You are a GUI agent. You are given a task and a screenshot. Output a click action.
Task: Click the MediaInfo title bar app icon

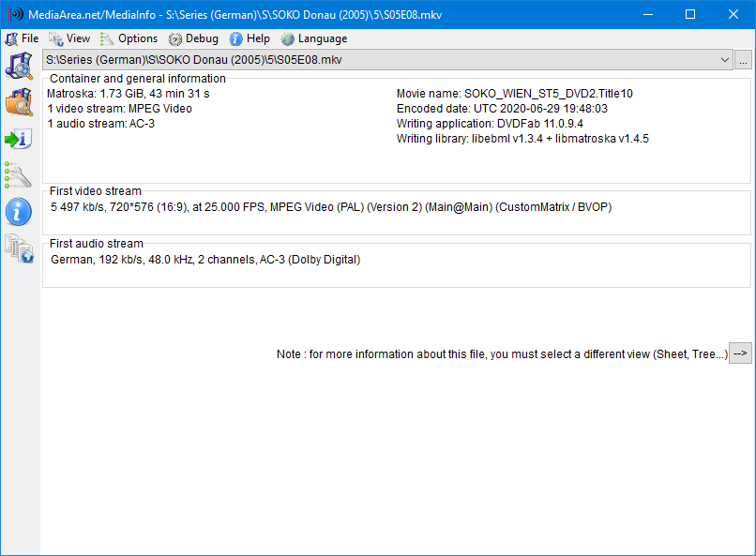(x=15, y=14)
